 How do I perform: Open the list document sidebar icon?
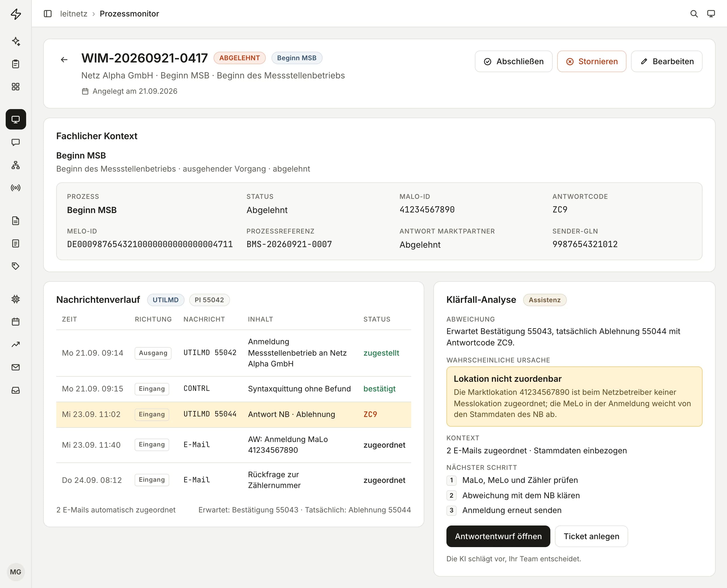pyautogui.click(x=16, y=243)
